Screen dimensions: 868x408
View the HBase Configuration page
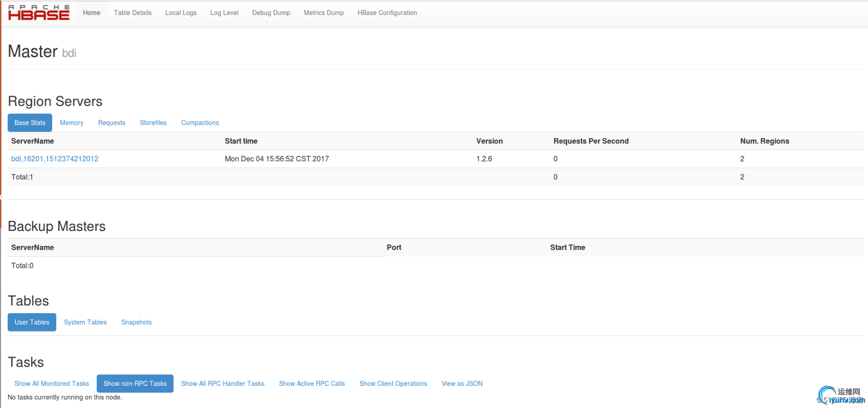click(x=387, y=13)
